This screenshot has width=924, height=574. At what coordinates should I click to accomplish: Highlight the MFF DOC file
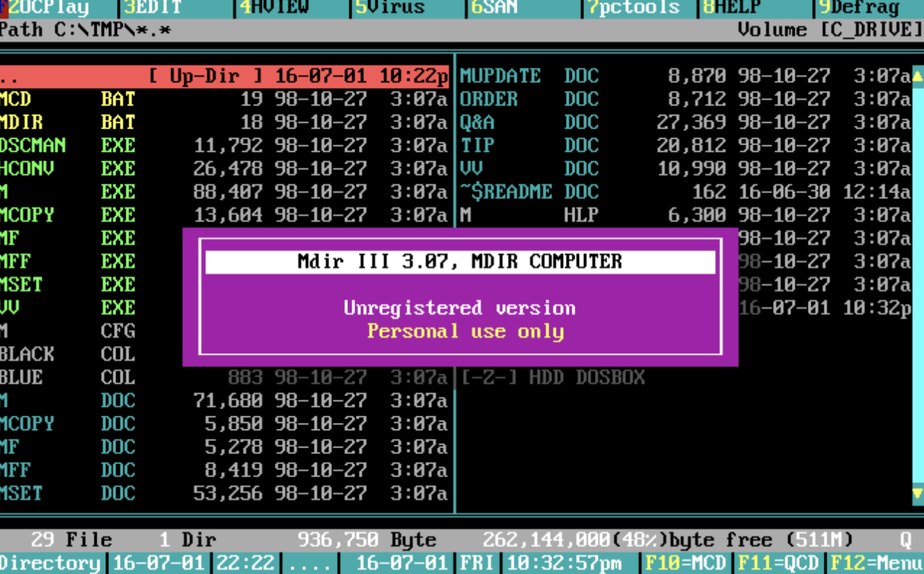[x=224, y=472]
